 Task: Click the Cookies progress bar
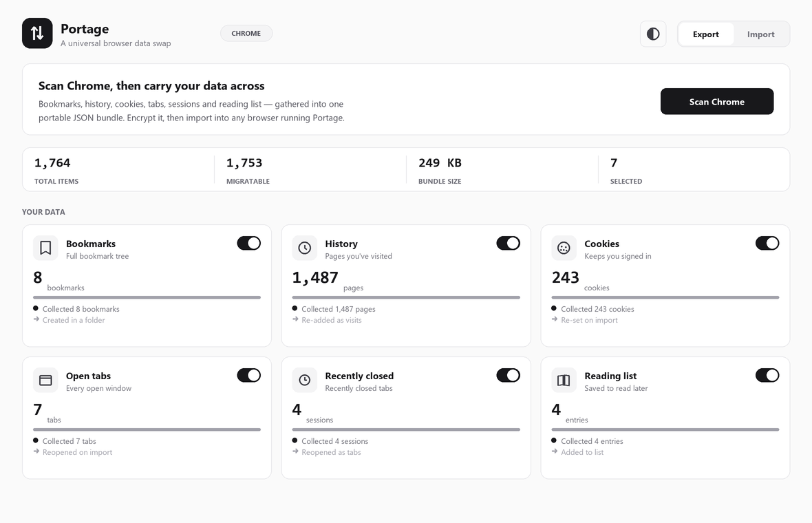pos(665,297)
